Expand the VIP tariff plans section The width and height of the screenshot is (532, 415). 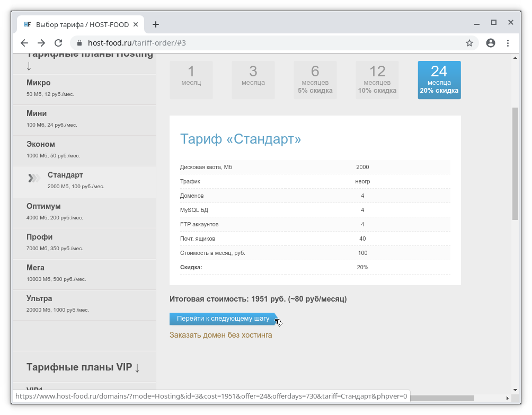point(83,367)
